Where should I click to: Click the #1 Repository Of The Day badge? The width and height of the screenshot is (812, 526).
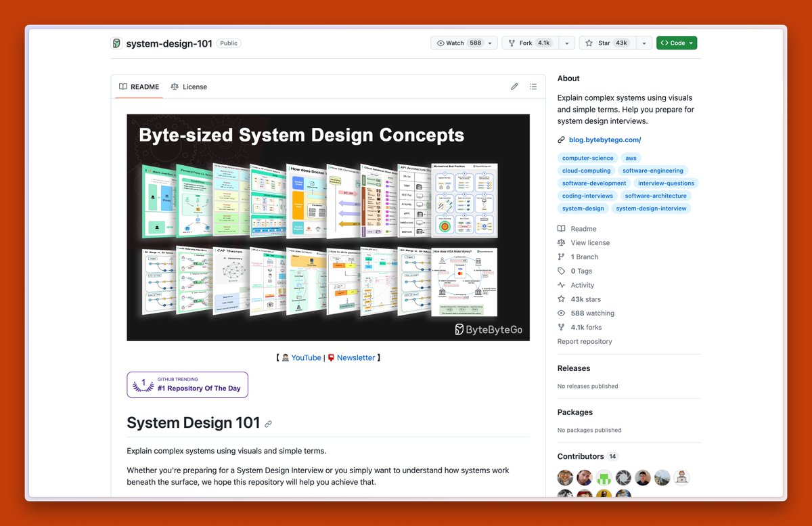click(187, 385)
